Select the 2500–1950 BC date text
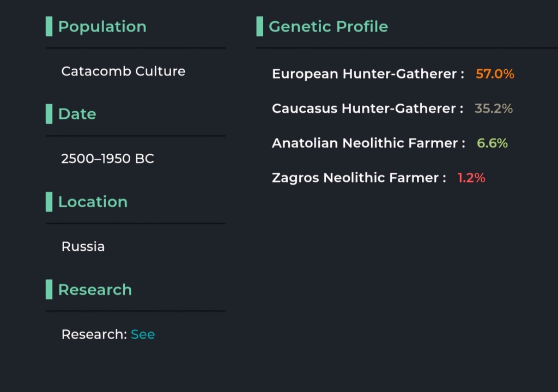Image resolution: width=558 pixels, height=392 pixels. pos(107,159)
